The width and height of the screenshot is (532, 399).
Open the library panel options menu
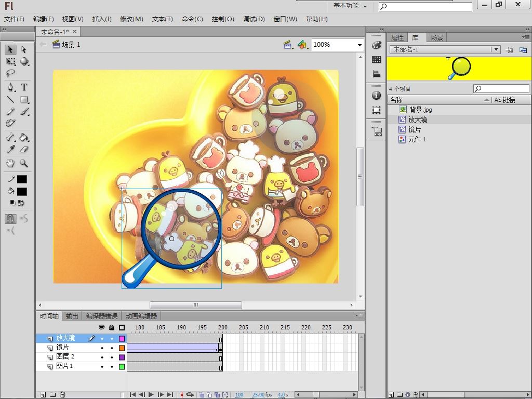click(x=526, y=37)
